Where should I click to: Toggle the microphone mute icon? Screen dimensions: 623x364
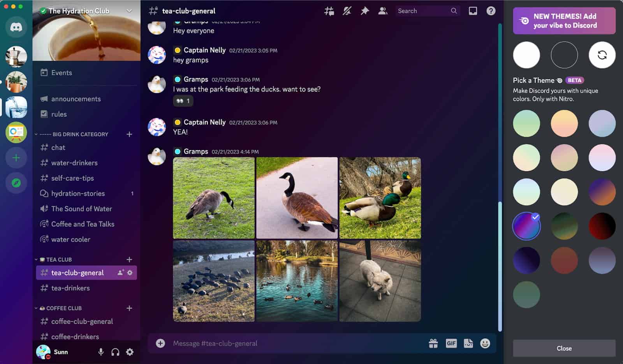(x=101, y=352)
